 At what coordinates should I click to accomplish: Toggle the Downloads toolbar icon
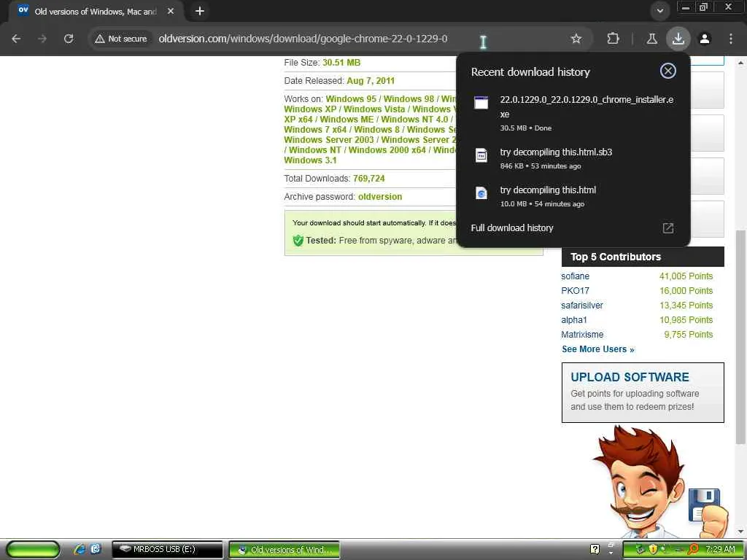[678, 39]
